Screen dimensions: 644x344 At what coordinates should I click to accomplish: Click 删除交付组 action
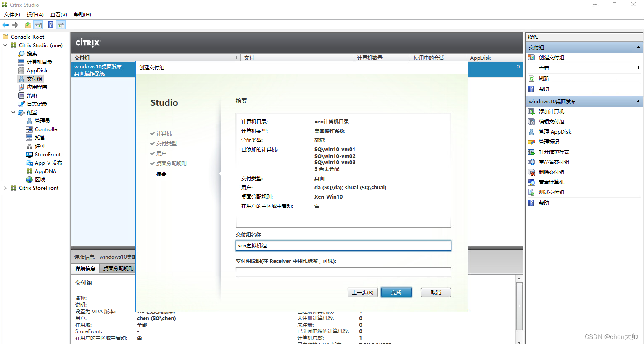[x=551, y=172]
